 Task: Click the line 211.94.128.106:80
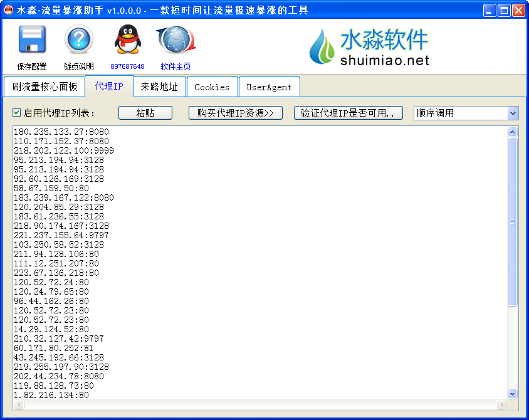click(56, 254)
